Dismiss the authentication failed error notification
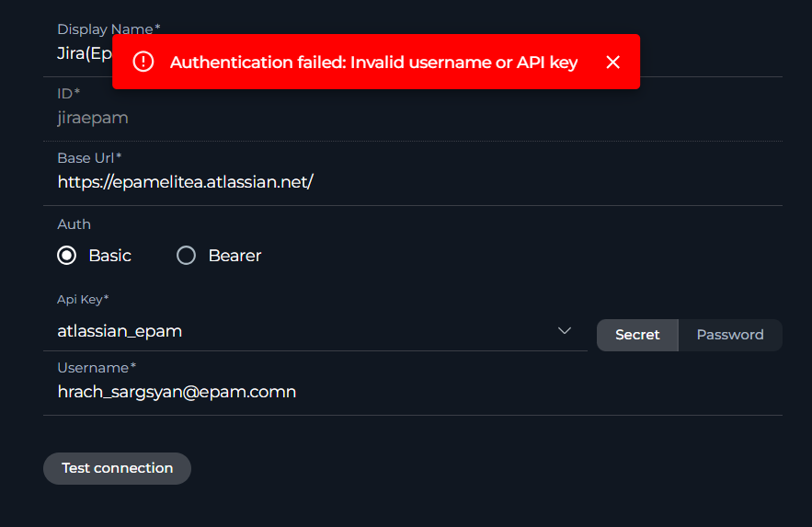Image resolution: width=812 pixels, height=527 pixels. point(613,62)
